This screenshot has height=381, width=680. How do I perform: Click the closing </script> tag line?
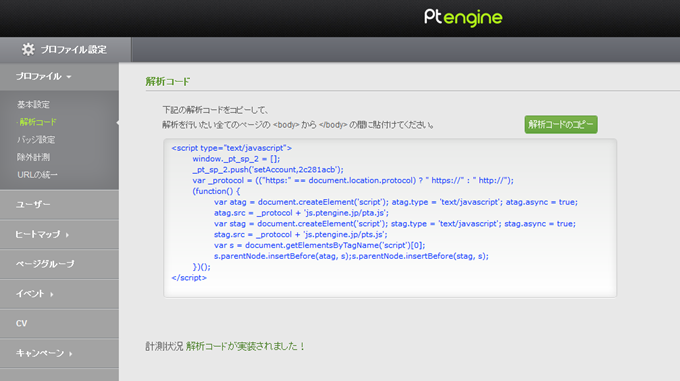click(x=189, y=278)
